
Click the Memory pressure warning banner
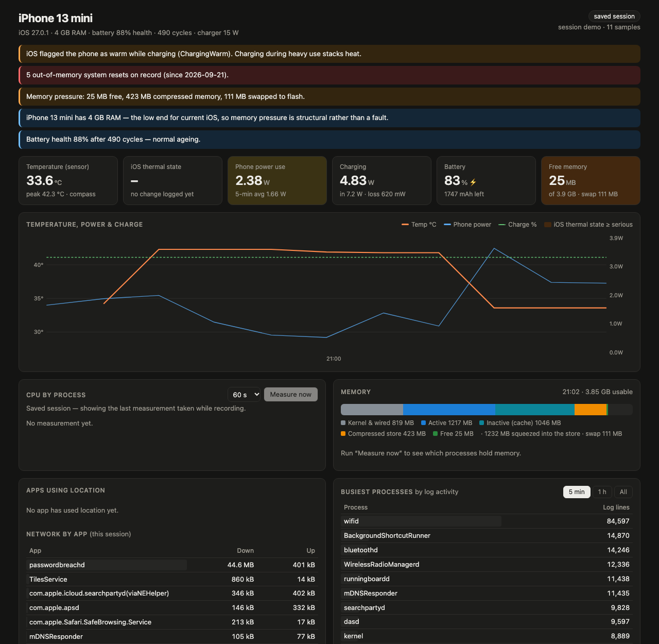tap(329, 97)
